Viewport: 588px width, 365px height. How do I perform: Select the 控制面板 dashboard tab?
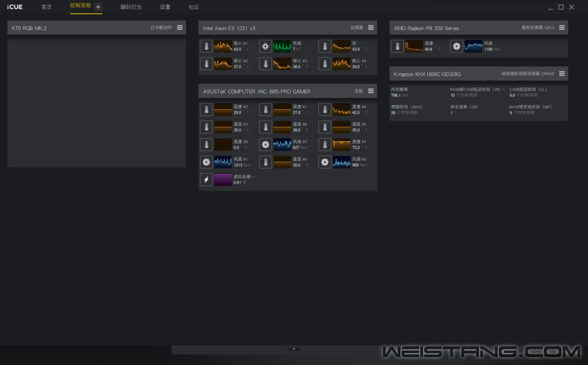tap(80, 6)
